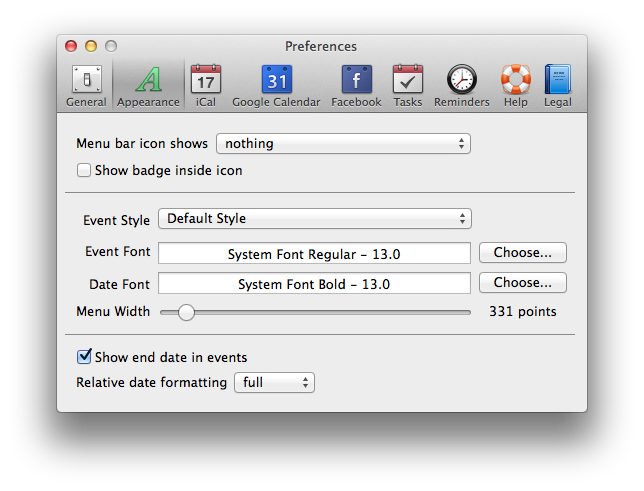Screen dimensions: 644x491
Task: Click the Date Font display field
Action: coord(313,284)
